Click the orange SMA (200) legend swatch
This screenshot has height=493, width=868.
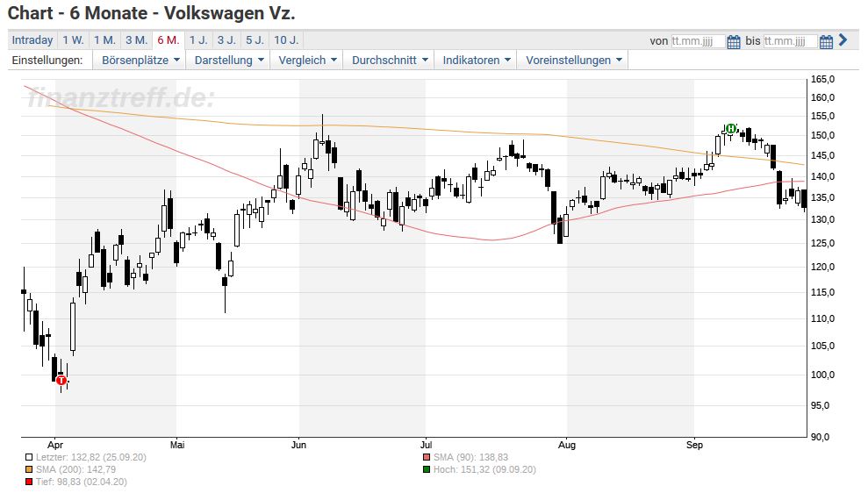[x=29, y=470]
